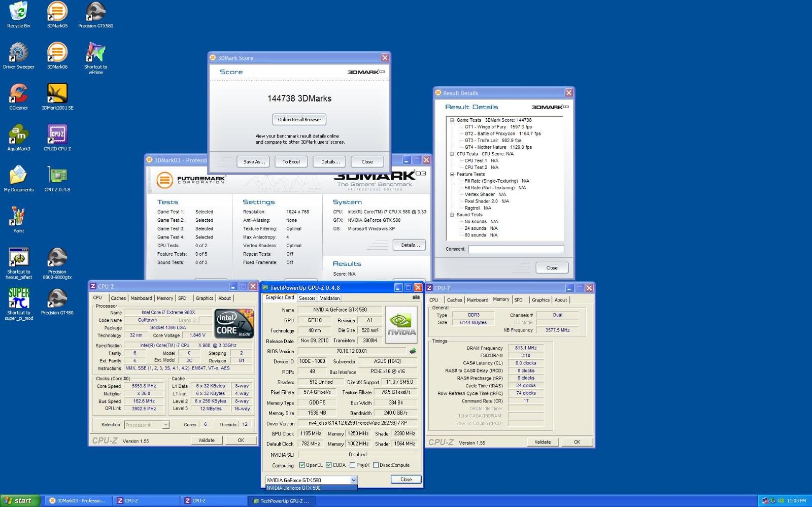Toggle the PhysX checkbox in GPU-Z
Image resolution: width=812 pixels, height=507 pixels.
352,465
